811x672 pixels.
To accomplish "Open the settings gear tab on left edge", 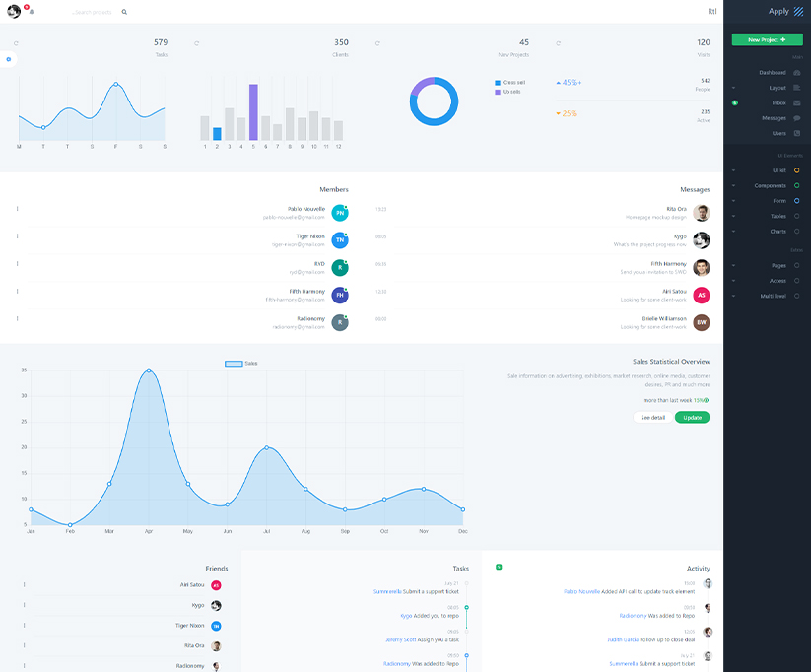I will 9,60.
